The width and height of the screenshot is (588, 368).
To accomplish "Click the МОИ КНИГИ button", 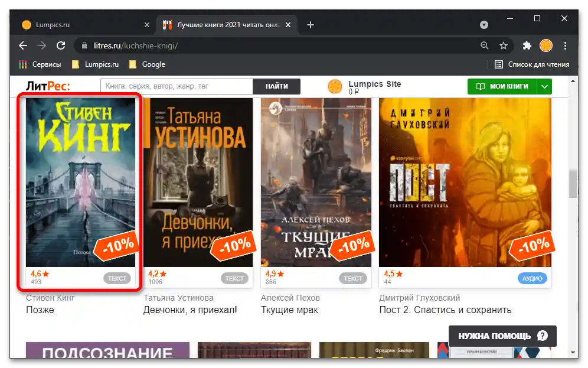I will tap(502, 86).
